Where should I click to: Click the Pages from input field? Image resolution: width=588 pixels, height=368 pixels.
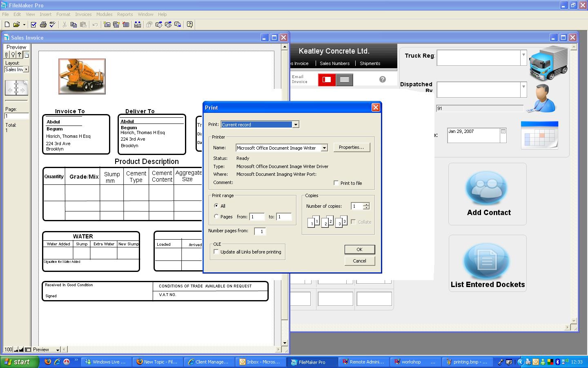coord(257,217)
